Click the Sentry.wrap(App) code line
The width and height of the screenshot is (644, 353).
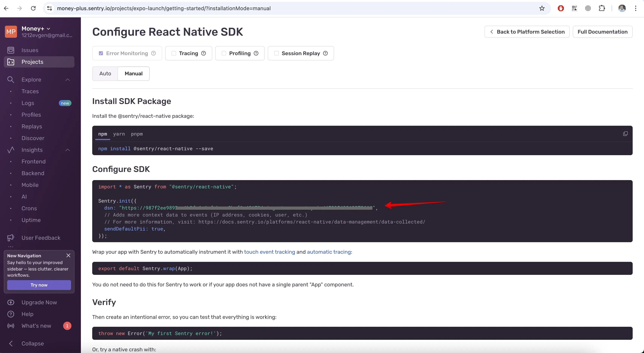pos(145,269)
